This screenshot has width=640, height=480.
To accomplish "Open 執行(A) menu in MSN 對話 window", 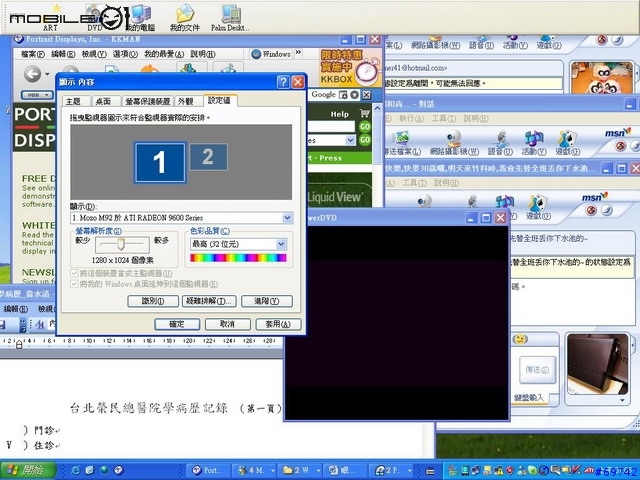I will (411, 118).
